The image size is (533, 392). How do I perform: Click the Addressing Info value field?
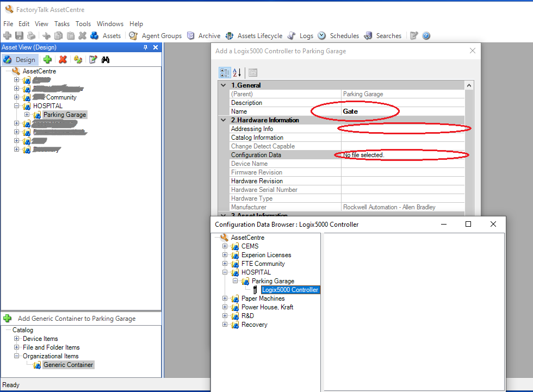tap(403, 129)
